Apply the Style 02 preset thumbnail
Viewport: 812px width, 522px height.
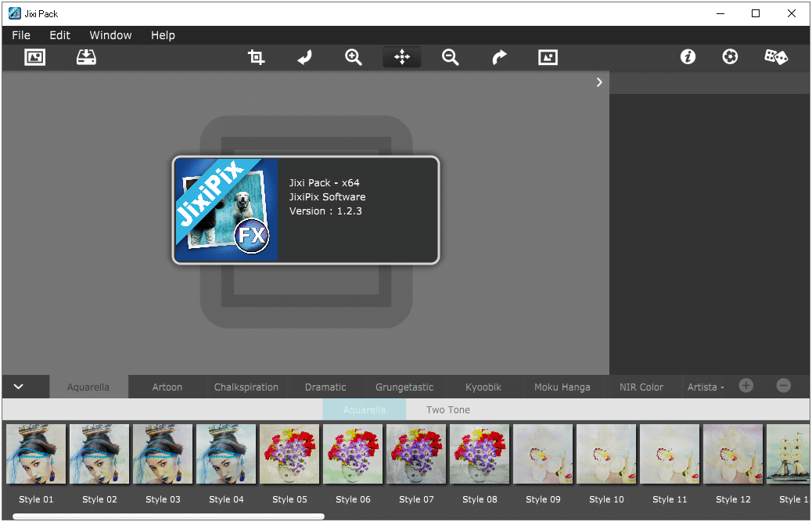click(x=99, y=454)
